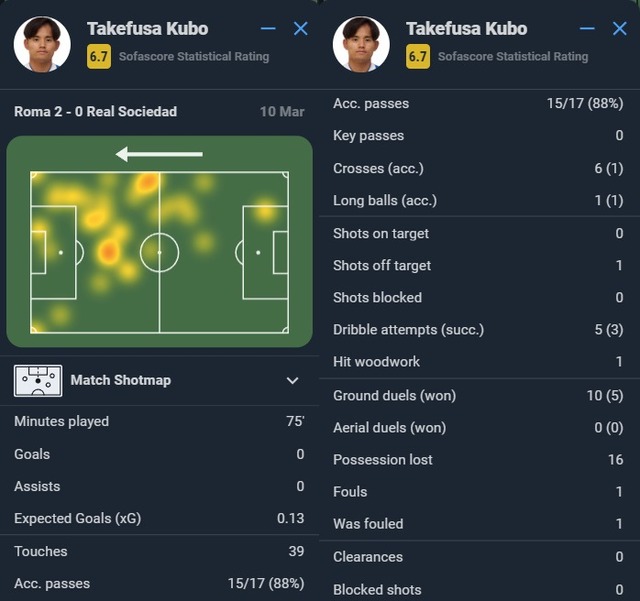Click the Dribble attempts (succ.) row

click(478, 329)
